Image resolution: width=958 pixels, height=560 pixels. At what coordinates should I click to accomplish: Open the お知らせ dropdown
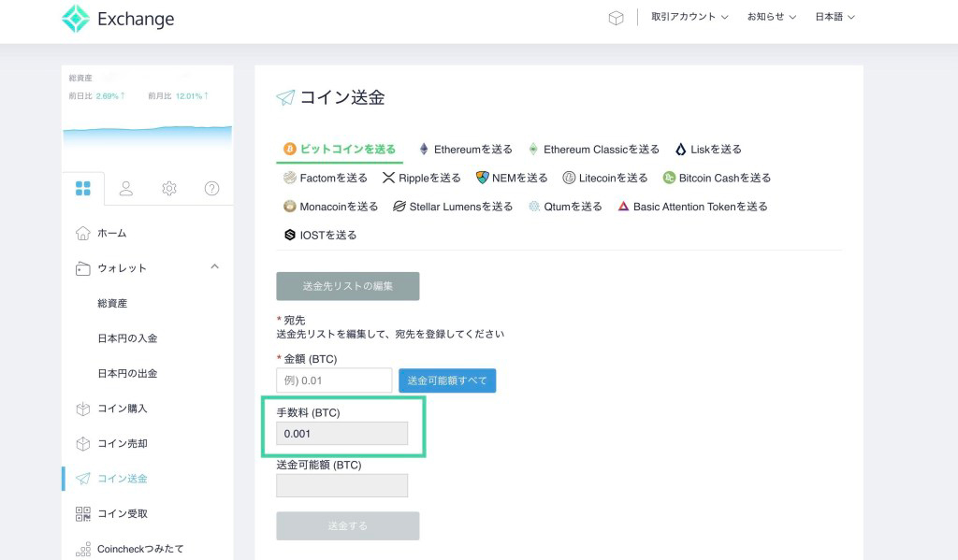772,17
